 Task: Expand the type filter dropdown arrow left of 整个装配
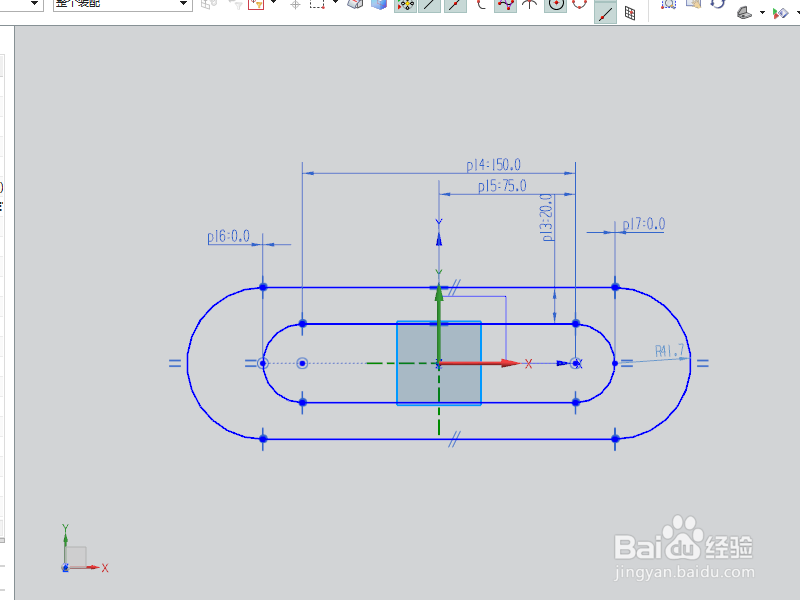(34, 4)
